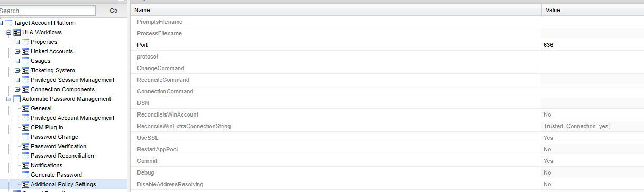Click the Generate Password item icon
The image size is (644, 192).
tap(25, 175)
